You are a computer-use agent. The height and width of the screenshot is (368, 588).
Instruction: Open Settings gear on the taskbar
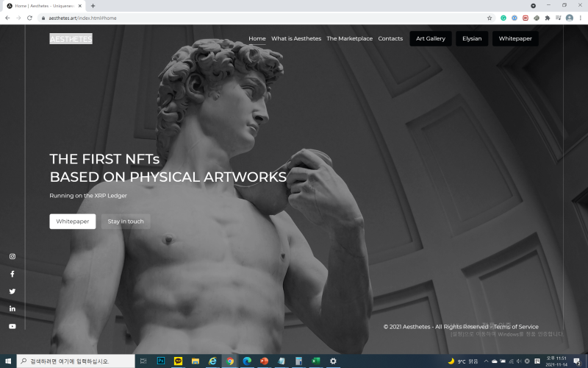pos(333,361)
